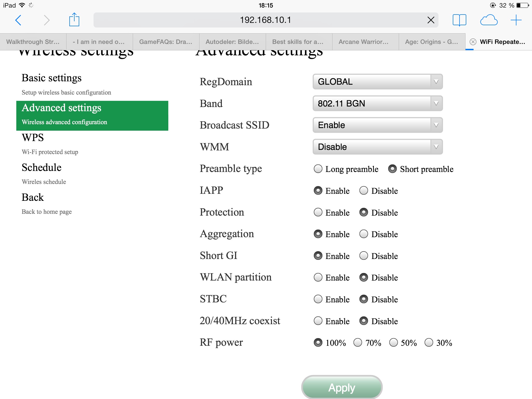532x399 pixels.
Task: Open the bookmarks book icon
Action: coord(459,20)
